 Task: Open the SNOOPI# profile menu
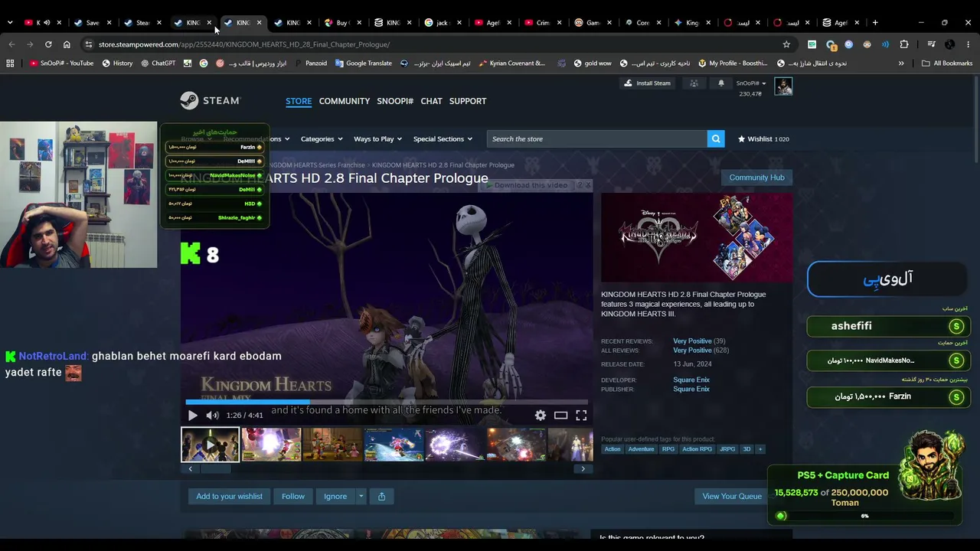395,101
